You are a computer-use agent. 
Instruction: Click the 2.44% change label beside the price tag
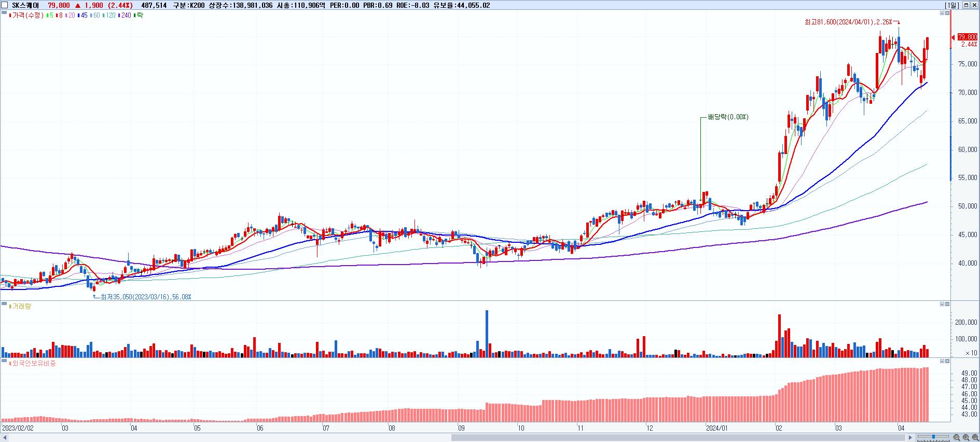click(x=969, y=45)
